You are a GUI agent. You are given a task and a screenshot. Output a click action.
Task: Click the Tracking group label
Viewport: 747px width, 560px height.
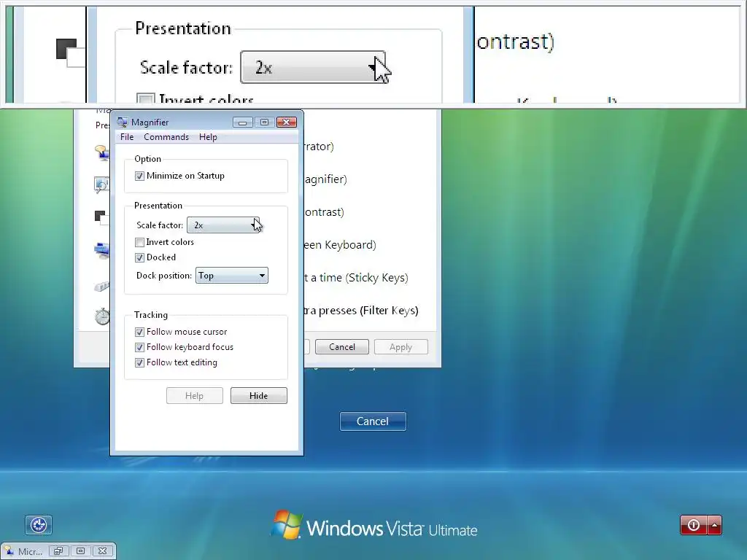(151, 315)
